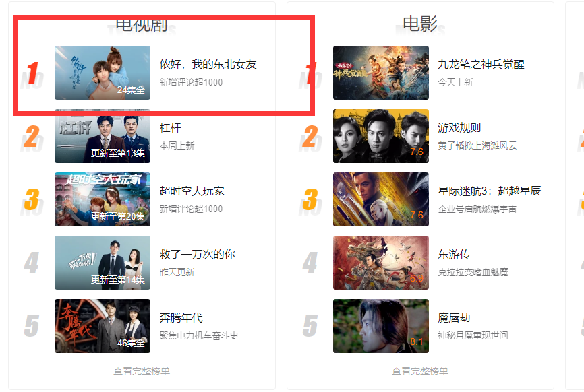The image size is (584, 392).
Task: View full TV drama ranking 查看完整榜单
Action: click(142, 371)
